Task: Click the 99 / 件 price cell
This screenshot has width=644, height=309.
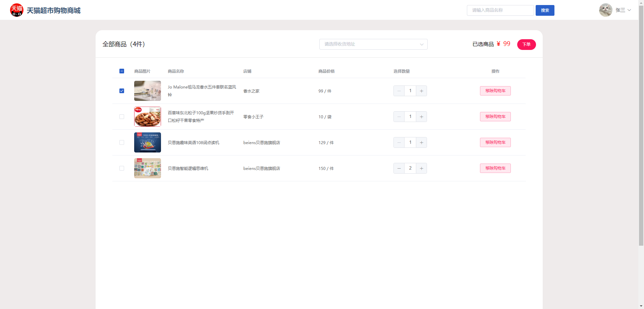Action: click(325, 91)
